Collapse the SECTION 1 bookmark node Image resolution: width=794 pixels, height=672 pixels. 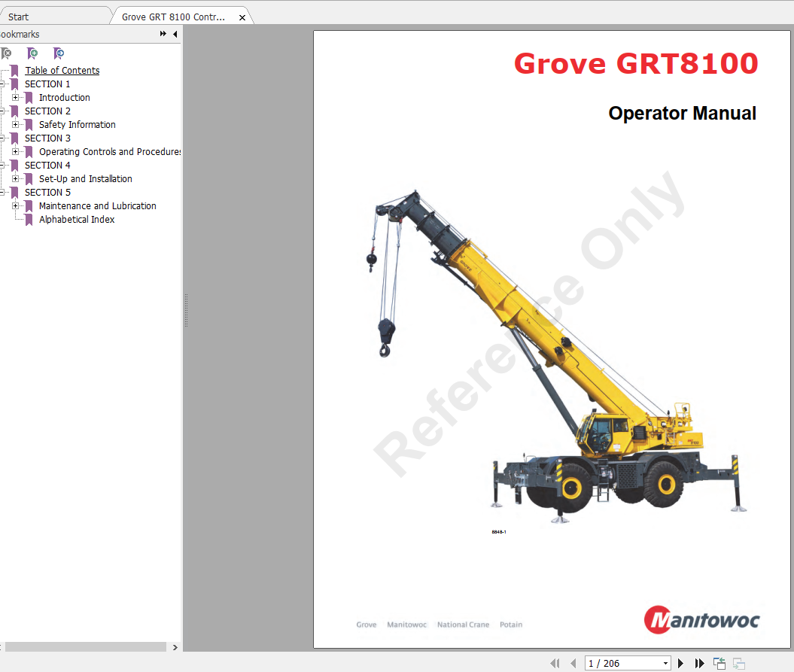(2, 84)
